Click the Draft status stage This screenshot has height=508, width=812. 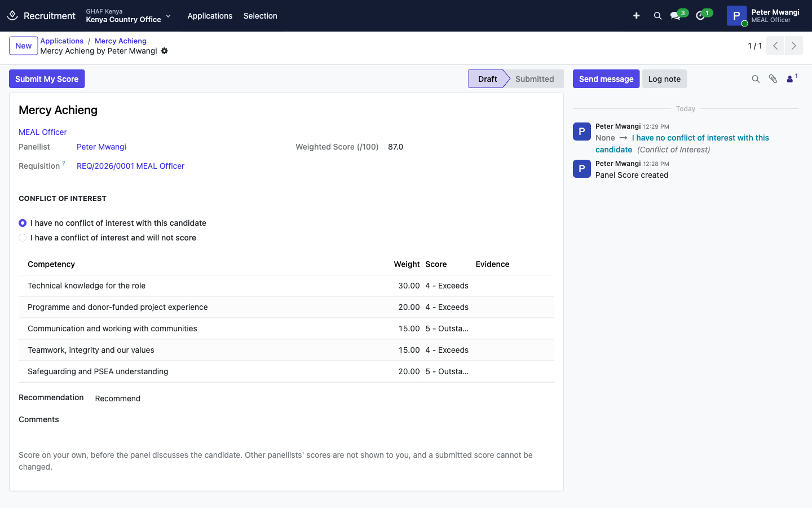487,79
